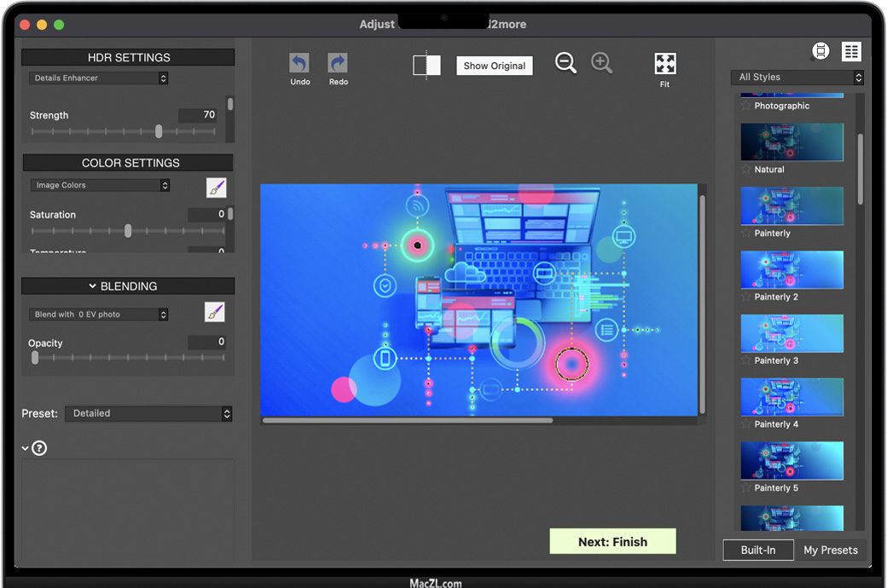The image size is (887, 588).
Task: Zoom in using the plus magnifier
Action: tap(601, 63)
